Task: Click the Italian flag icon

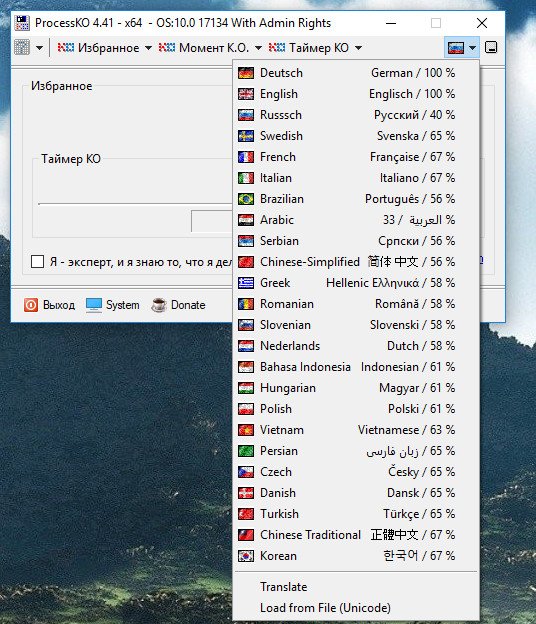Action: [x=246, y=178]
